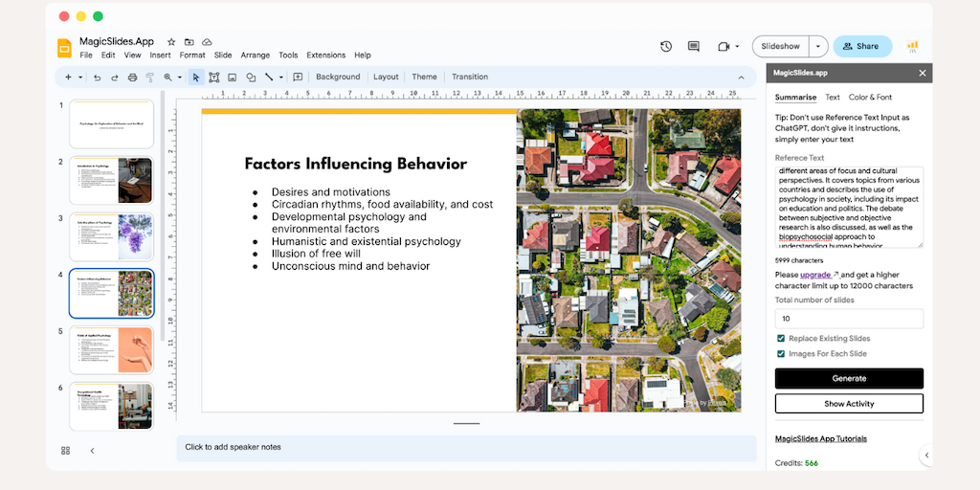Star the MagicSlides.App document
Screen dimensions: 980x490
pyautogui.click(x=171, y=42)
